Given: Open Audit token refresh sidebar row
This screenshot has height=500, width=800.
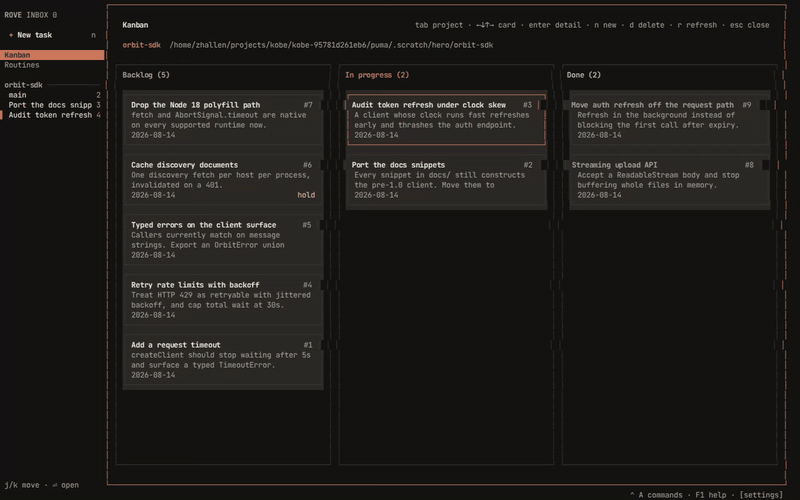Looking at the screenshot, I should (52, 115).
